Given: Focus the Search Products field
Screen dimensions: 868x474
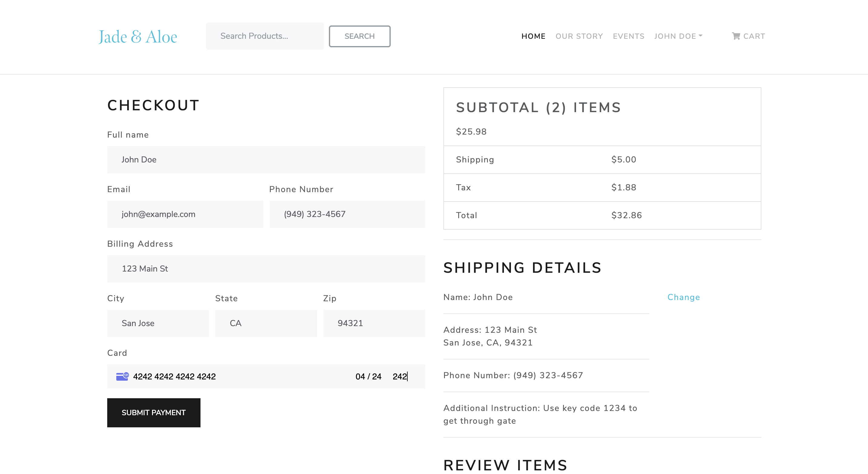Looking at the screenshot, I should 265,36.
